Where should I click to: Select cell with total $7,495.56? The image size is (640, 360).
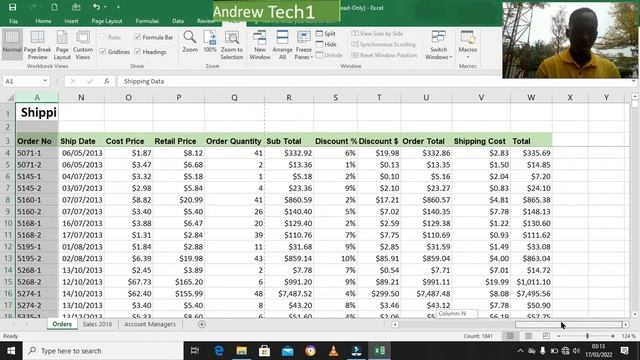coord(531,293)
